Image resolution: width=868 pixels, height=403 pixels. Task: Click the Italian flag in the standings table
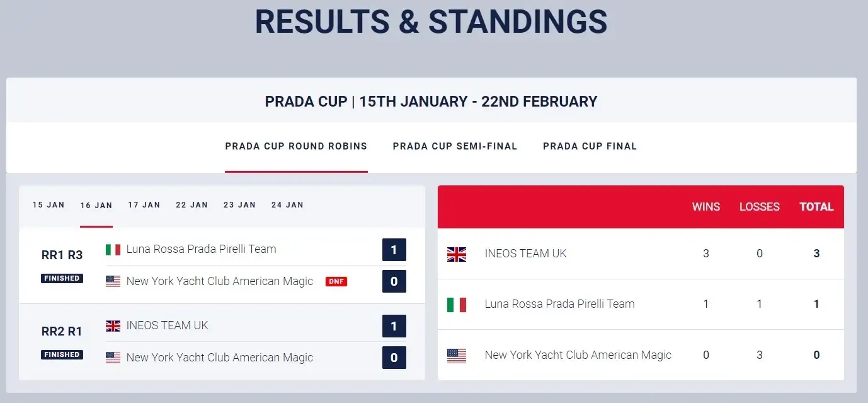click(x=457, y=305)
